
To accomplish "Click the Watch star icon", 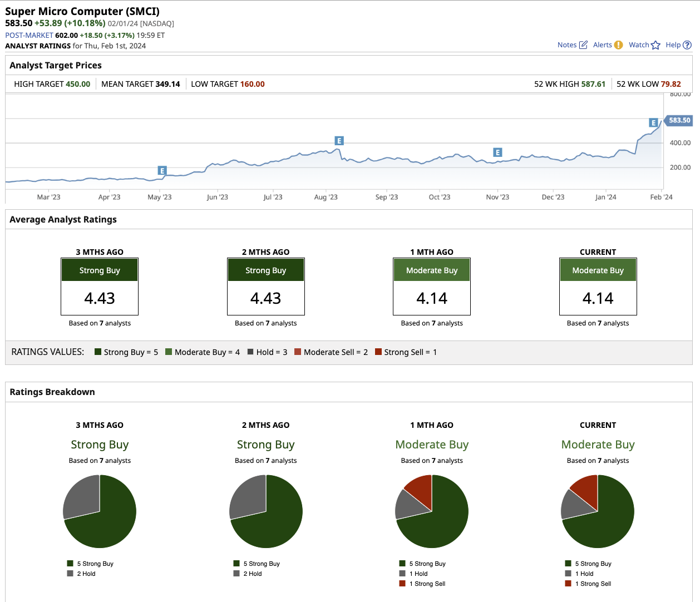I will (655, 45).
